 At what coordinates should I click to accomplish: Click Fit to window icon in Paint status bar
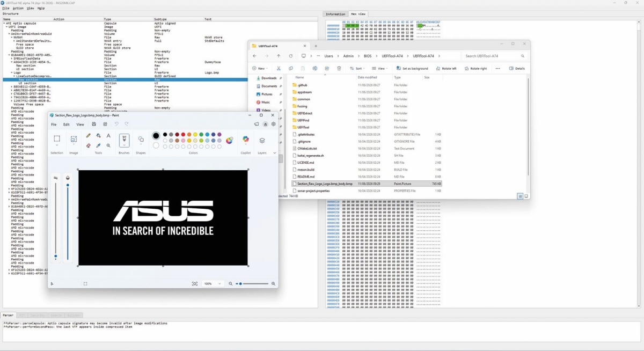click(195, 283)
